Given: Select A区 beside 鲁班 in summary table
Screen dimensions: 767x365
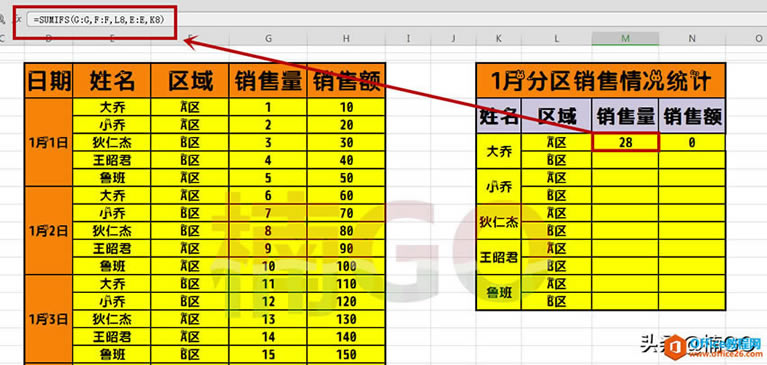Looking at the screenshot, I should tap(557, 283).
